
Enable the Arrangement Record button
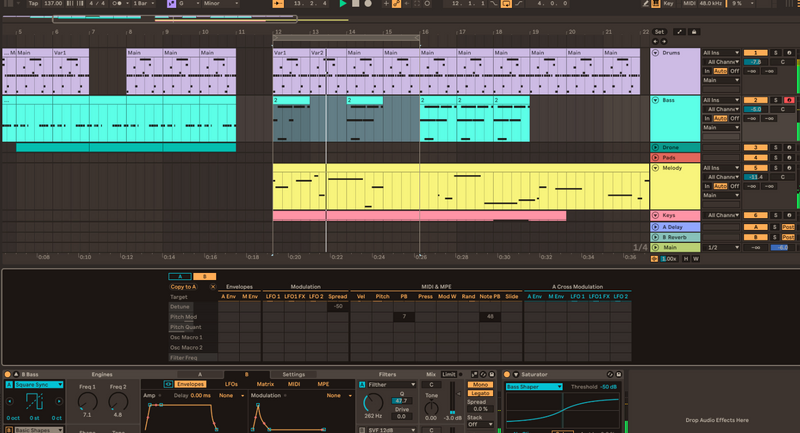coord(368,4)
